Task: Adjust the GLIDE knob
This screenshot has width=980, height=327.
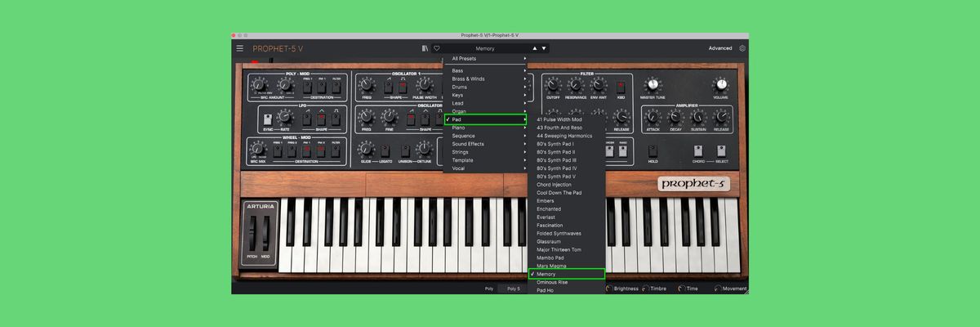Action: pos(366,150)
